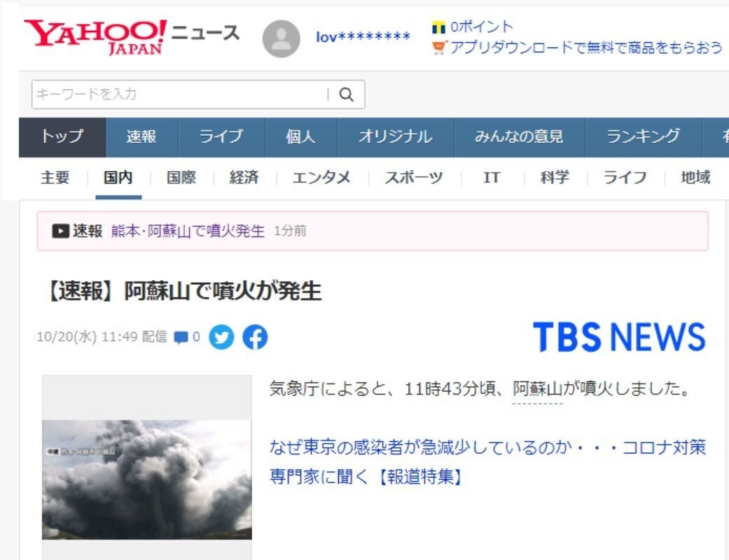Open the 熊本・阿蘇山で噴火発生 breaking news link
Image resolution: width=729 pixels, height=560 pixels.
[x=188, y=231]
